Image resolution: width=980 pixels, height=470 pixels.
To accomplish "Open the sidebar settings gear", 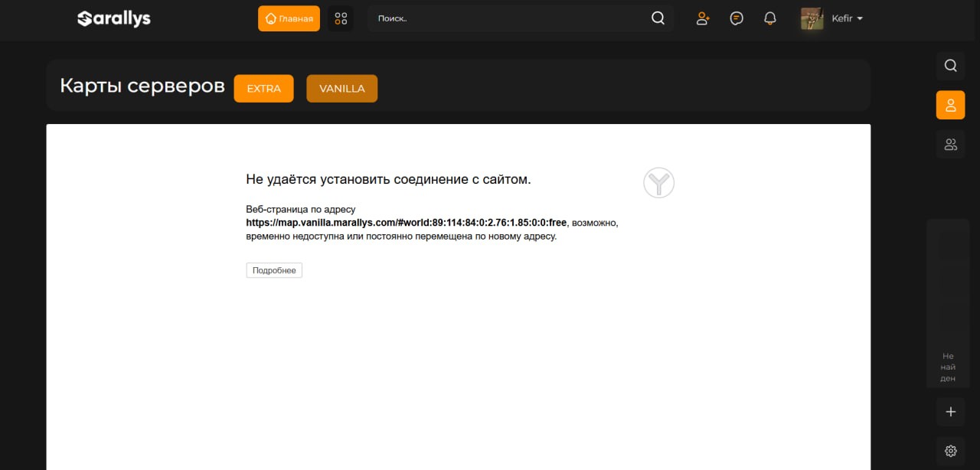I will click(x=950, y=451).
